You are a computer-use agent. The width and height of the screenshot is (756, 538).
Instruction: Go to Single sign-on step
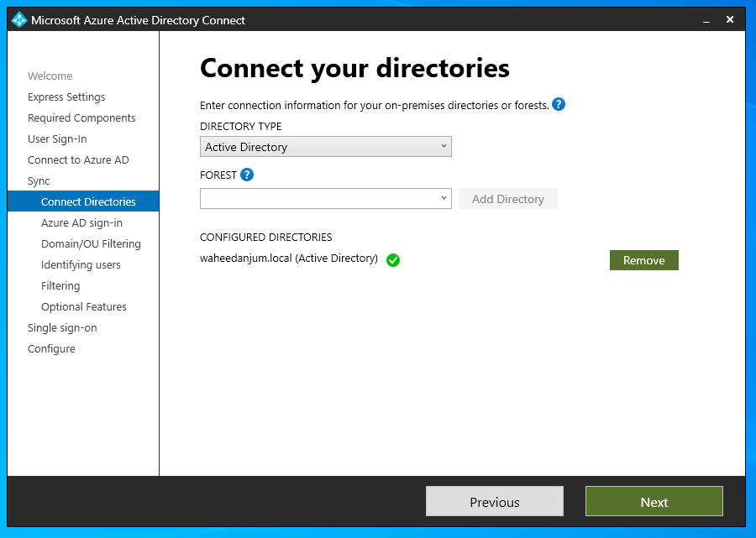[62, 328]
